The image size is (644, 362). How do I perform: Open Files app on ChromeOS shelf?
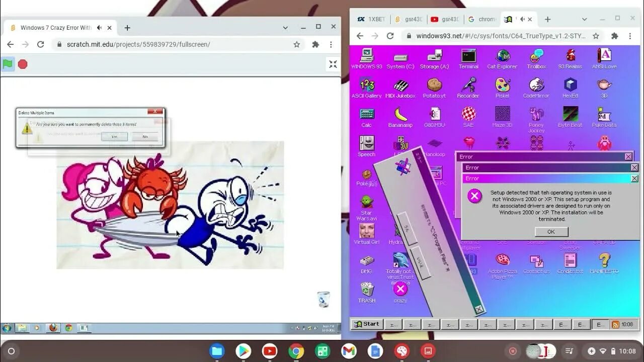pyautogui.click(x=217, y=351)
